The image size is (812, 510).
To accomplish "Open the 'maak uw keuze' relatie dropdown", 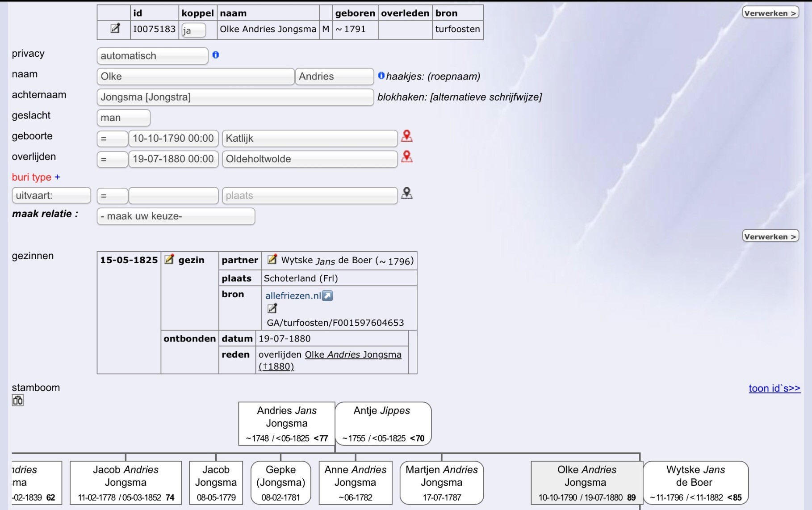I will click(176, 216).
